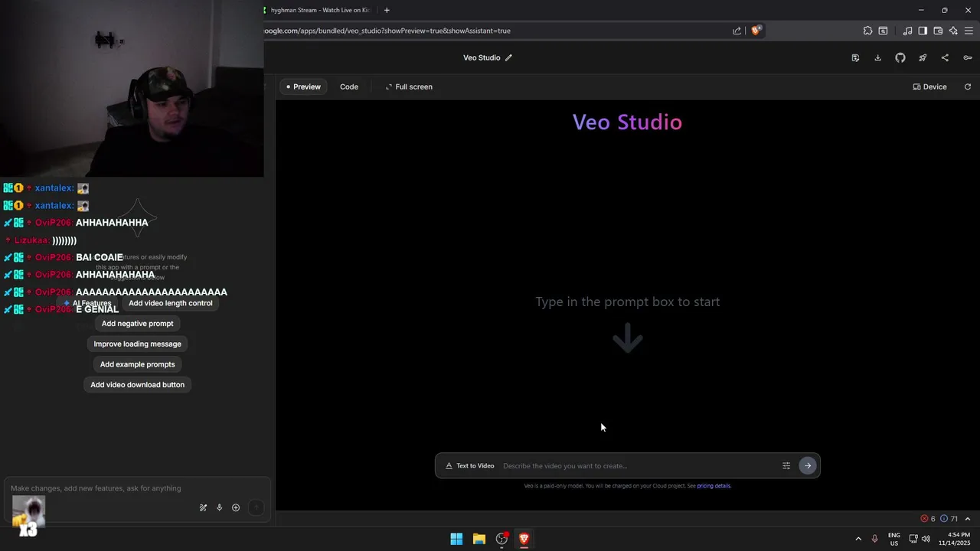
Task: Click the download app icon
Action: 878,57
